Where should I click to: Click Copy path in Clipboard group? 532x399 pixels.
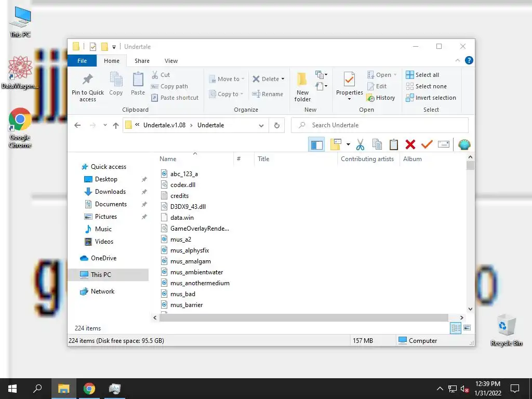coord(169,86)
